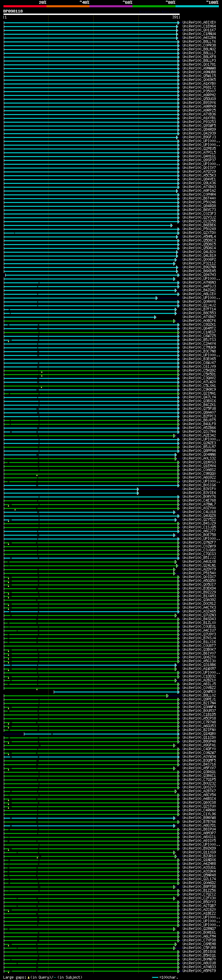This screenshot has height=980, width=222.
Task: Open hit UniRef100_Q011K7
Action: (199, 30)
